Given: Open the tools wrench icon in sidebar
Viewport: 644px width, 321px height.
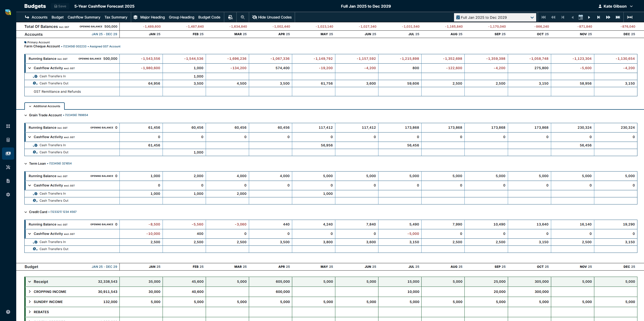Looking at the screenshot, I should click(x=8, y=167).
